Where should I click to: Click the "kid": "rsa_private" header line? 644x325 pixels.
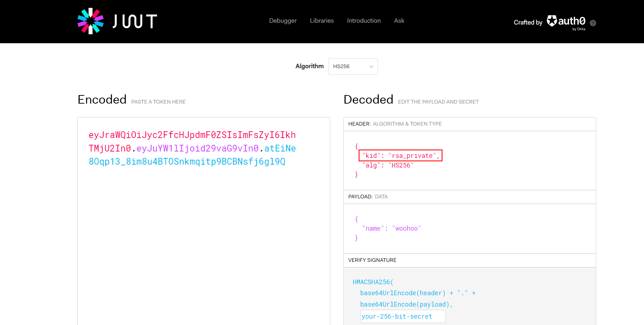click(401, 155)
